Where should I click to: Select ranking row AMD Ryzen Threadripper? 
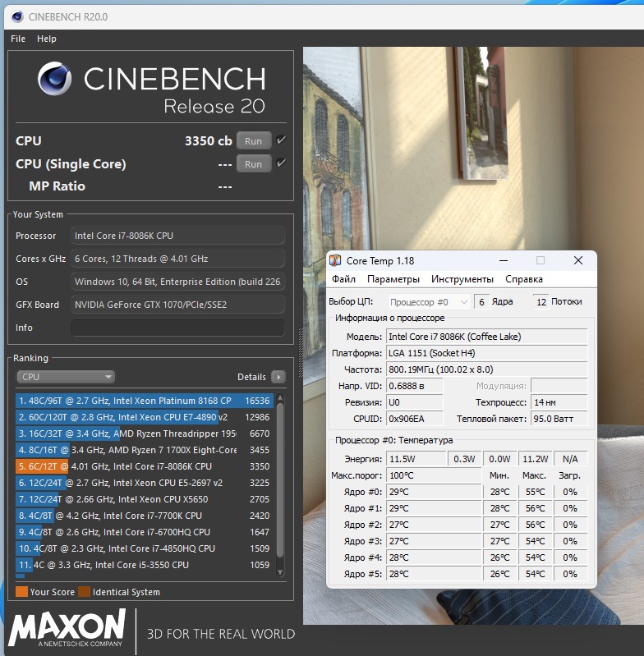click(145, 434)
